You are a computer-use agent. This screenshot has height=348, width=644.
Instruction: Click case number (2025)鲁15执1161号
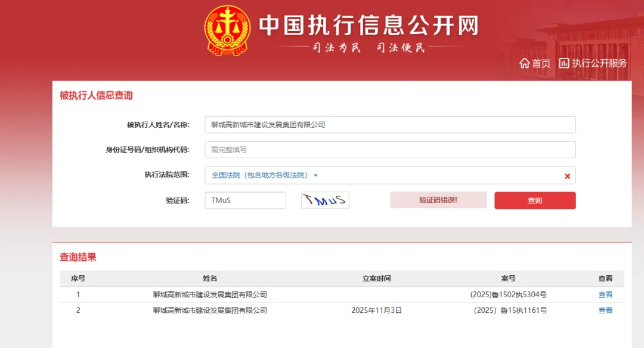(x=510, y=310)
